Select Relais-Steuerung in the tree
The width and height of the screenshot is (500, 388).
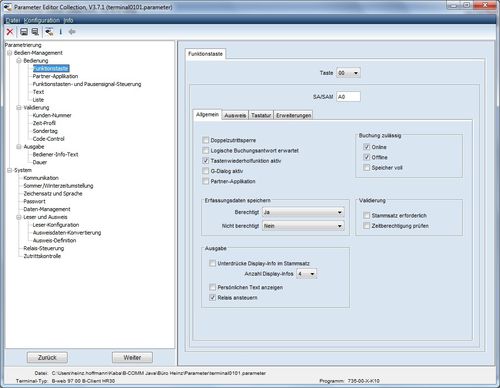tap(44, 248)
